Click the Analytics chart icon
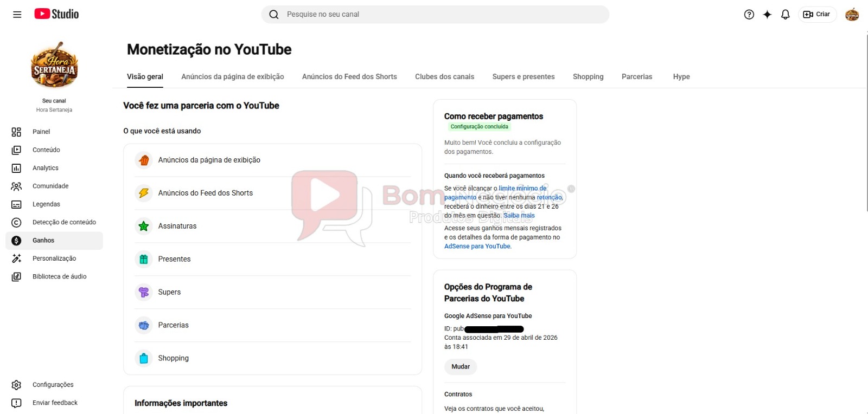Image resolution: width=868 pixels, height=414 pixels. pos(16,168)
